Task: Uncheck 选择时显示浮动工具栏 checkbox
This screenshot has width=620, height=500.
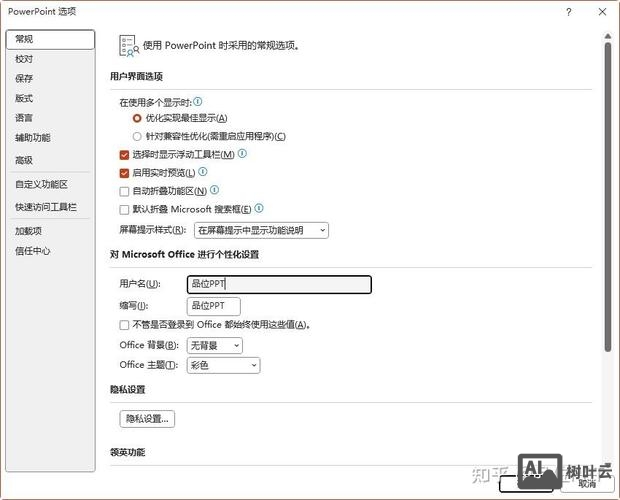Action: pos(124,155)
